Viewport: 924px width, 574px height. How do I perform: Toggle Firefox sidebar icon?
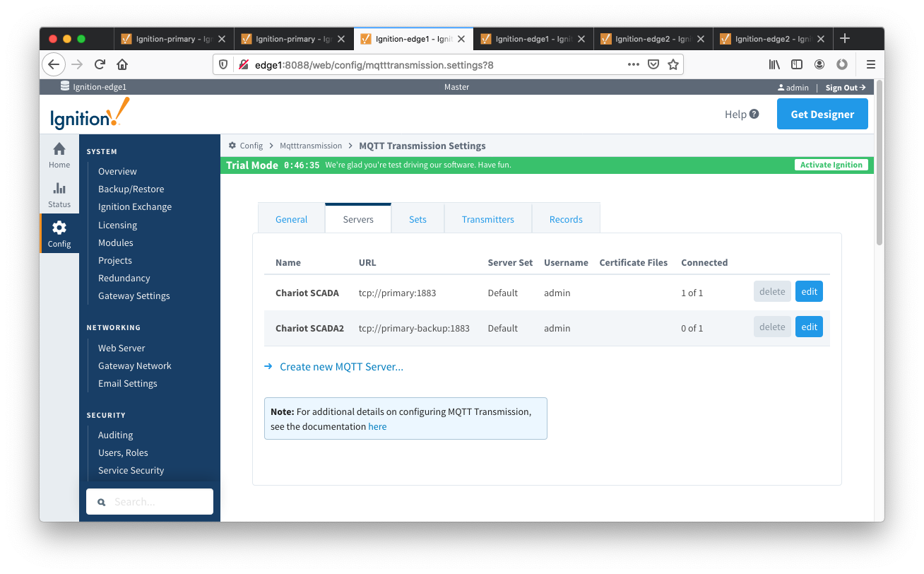point(797,64)
